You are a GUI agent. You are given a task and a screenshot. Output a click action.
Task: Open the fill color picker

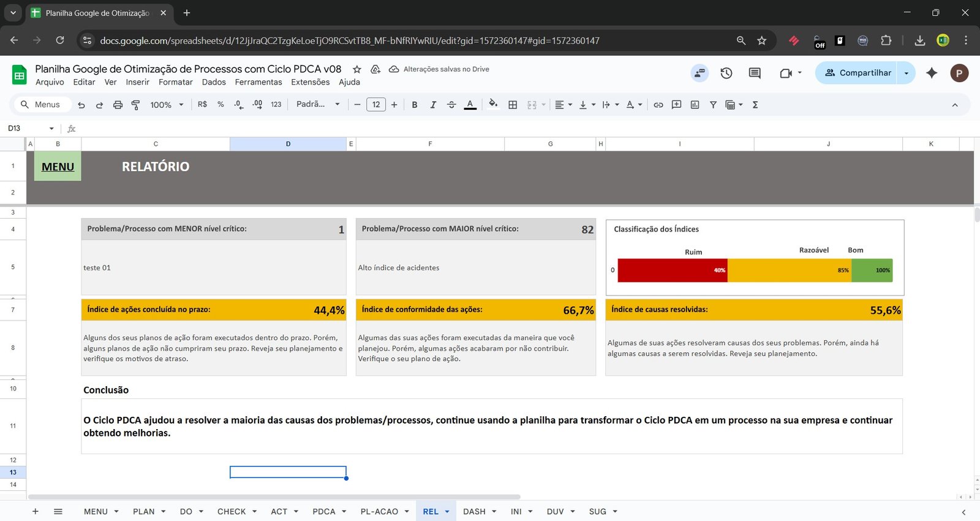pyautogui.click(x=493, y=104)
